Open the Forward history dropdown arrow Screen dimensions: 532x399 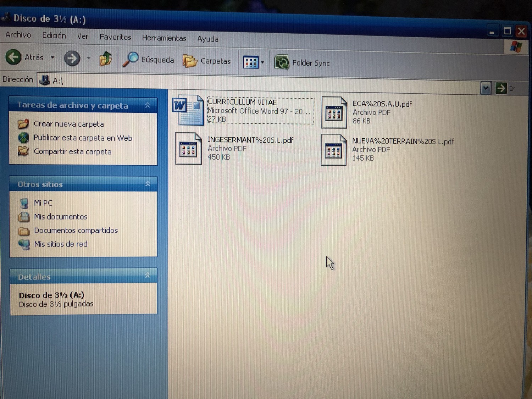[x=89, y=59]
